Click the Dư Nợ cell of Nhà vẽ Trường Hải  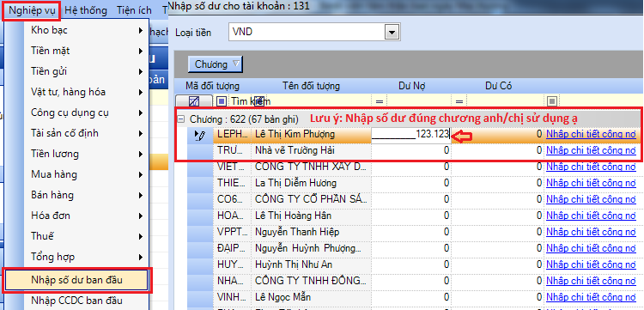coord(411,150)
